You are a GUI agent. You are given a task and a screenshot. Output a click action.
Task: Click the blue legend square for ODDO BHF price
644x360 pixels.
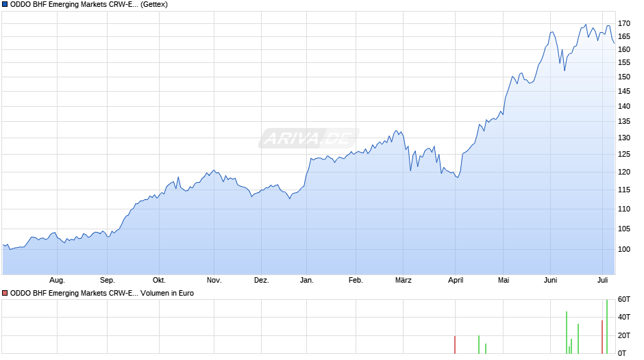click(x=5, y=5)
